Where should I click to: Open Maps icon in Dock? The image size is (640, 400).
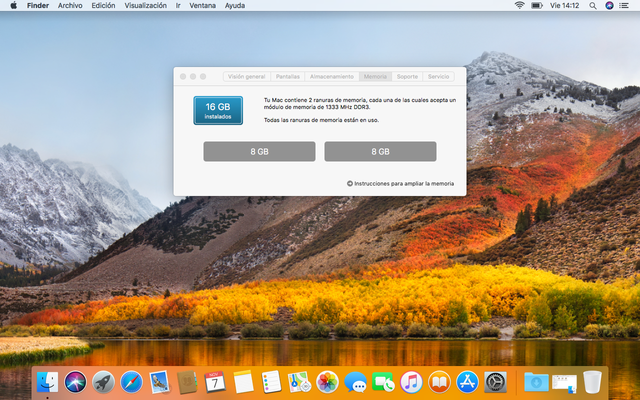[300, 382]
